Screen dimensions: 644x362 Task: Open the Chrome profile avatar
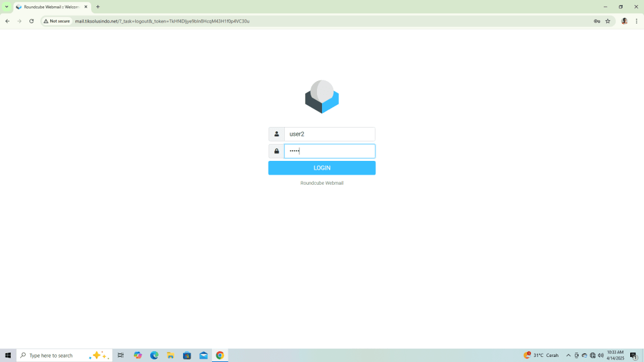624,21
